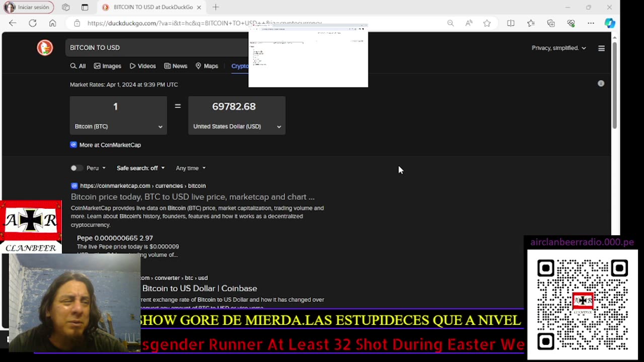644x362 pixels.
Task: Open the collections icon
Action: 551,23
